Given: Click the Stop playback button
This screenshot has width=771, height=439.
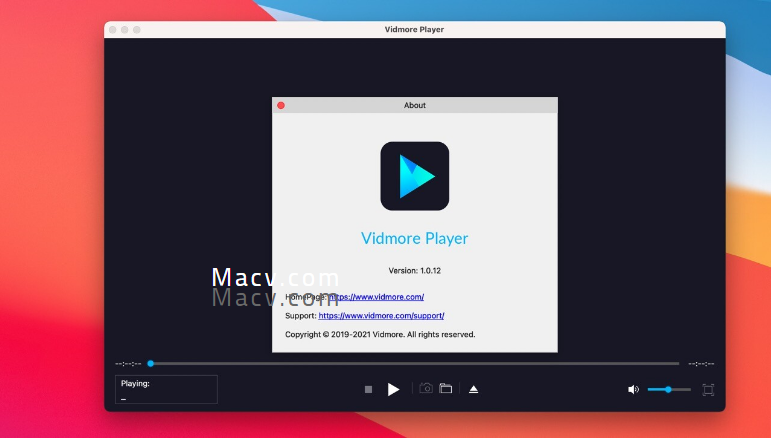Looking at the screenshot, I should [368, 389].
